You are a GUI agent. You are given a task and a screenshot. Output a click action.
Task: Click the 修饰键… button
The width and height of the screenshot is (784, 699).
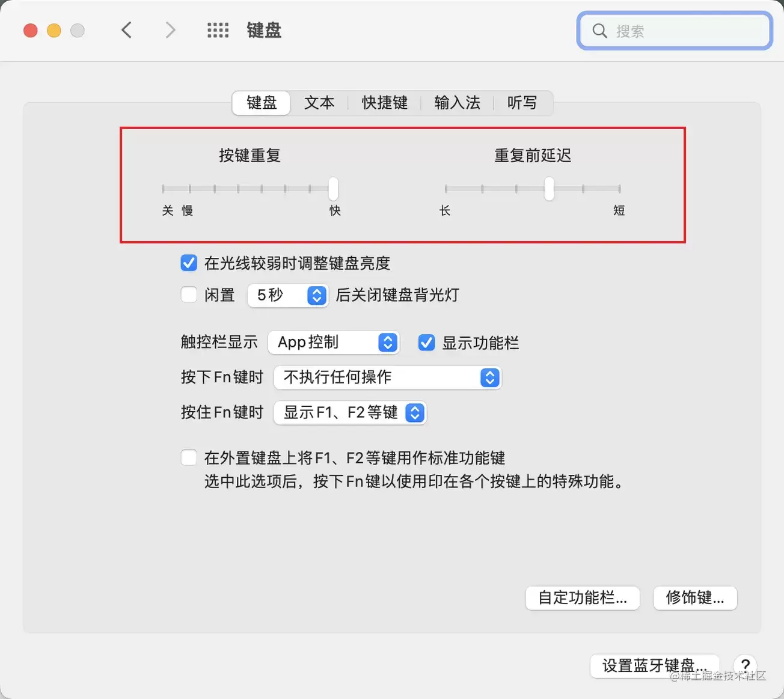click(x=695, y=598)
